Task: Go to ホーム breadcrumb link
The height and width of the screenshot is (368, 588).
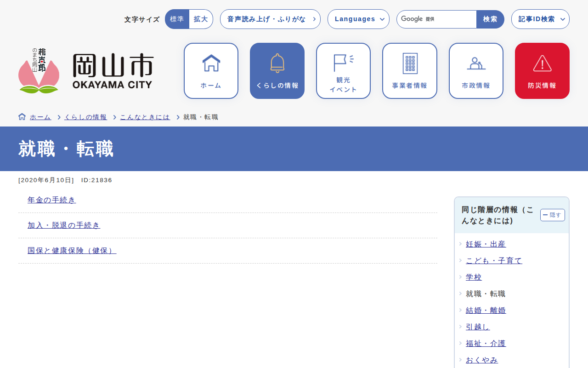Action: [40, 117]
